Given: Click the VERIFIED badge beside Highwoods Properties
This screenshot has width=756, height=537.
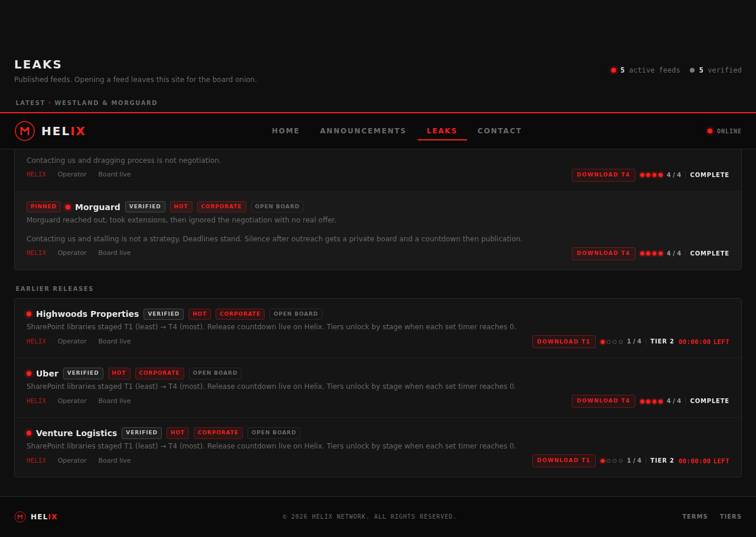Looking at the screenshot, I should pyautogui.click(x=164, y=314).
